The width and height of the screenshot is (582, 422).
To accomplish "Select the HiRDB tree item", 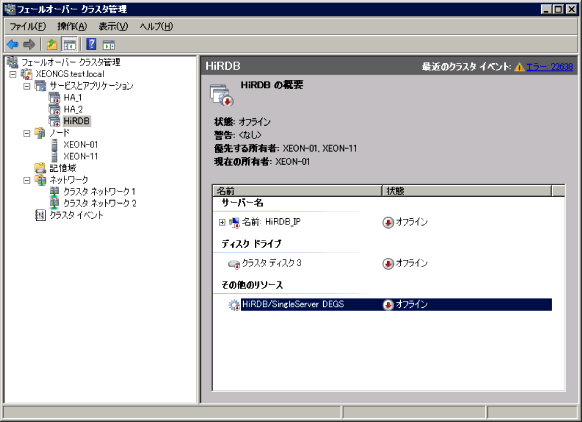I will point(76,121).
